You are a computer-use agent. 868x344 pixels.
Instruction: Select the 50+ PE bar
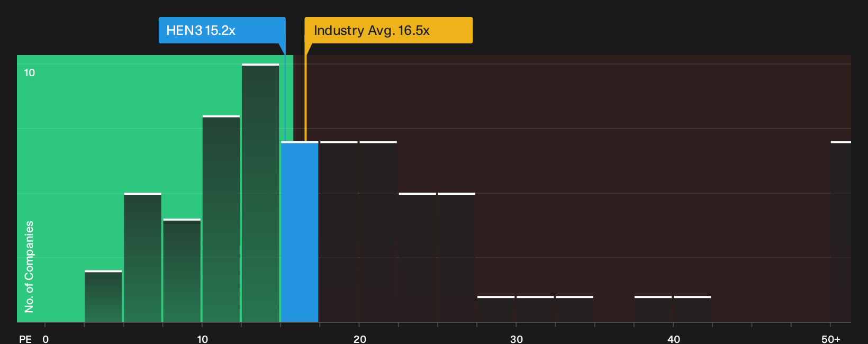pos(840,232)
